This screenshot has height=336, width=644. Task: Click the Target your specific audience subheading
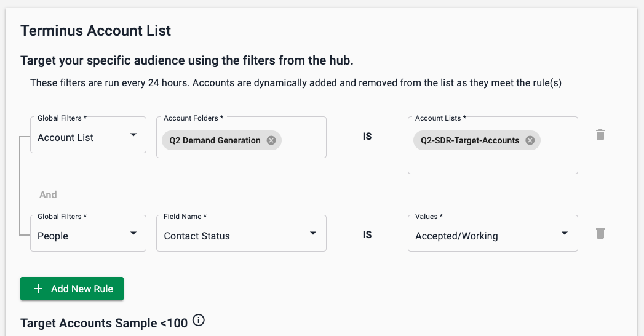click(x=187, y=61)
